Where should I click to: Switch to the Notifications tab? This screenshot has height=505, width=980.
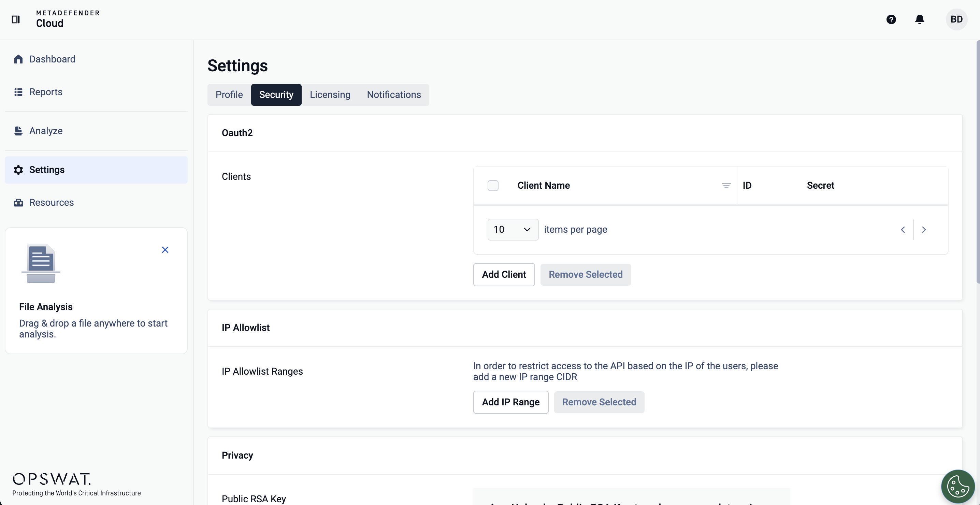394,95
